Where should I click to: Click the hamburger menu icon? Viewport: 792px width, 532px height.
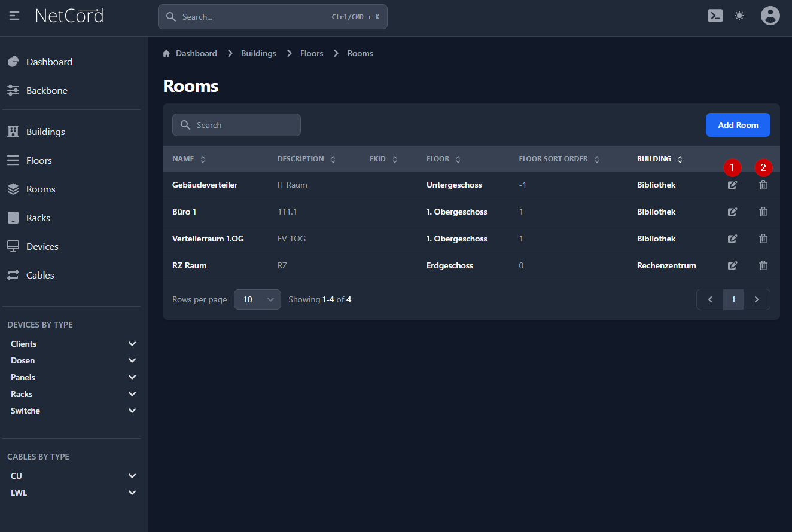click(x=14, y=16)
